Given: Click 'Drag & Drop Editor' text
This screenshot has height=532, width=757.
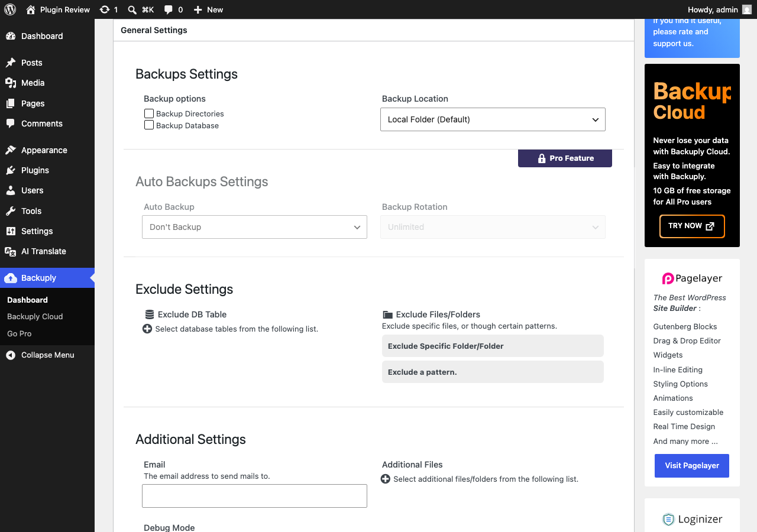Looking at the screenshot, I should pos(687,341).
